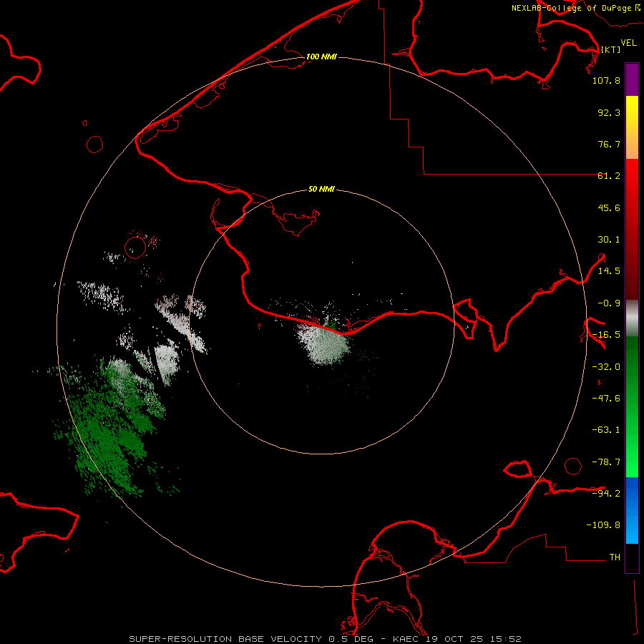Click the [KT] units label
The height and width of the screenshot is (644, 644).
610,49
